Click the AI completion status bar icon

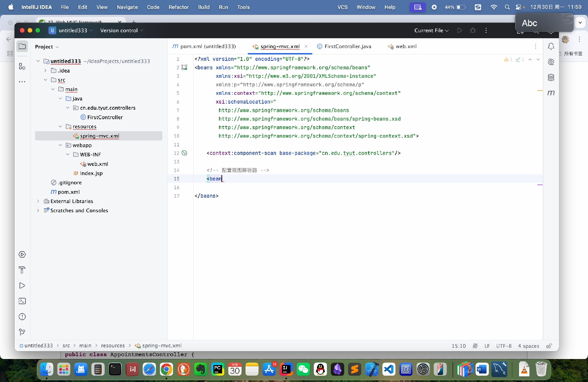click(x=475, y=346)
